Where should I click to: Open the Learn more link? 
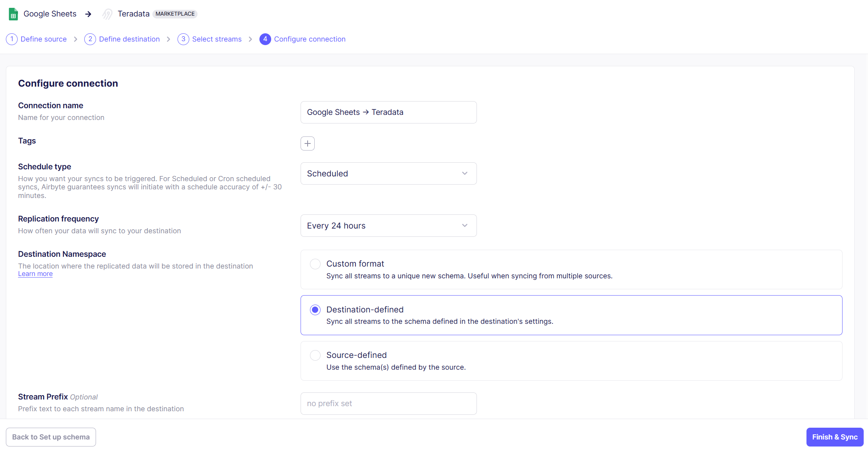(x=35, y=274)
